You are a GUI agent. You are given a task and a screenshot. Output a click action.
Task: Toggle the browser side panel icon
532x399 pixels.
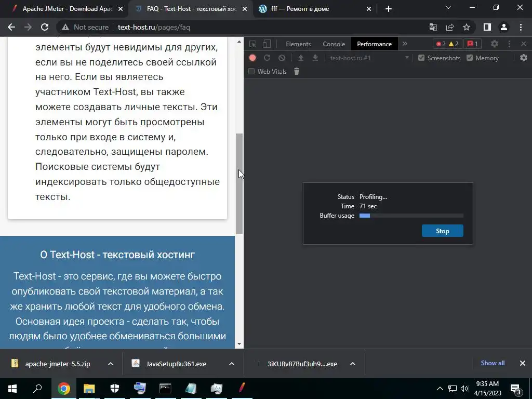(x=487, y=27)
